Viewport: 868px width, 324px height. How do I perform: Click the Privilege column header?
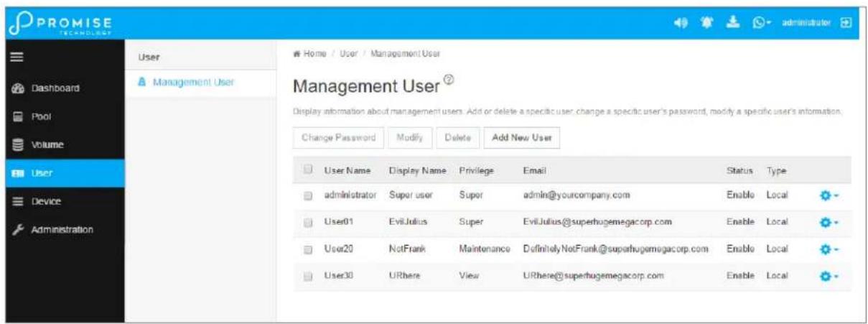[x=477, y=170]
